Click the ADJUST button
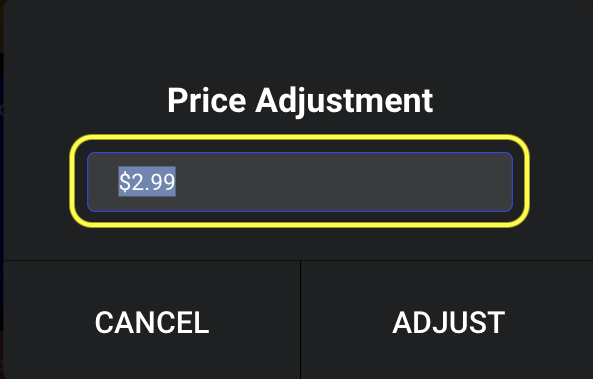The height and width of the screenshot is (379, 593). click(x=448, y=322)
